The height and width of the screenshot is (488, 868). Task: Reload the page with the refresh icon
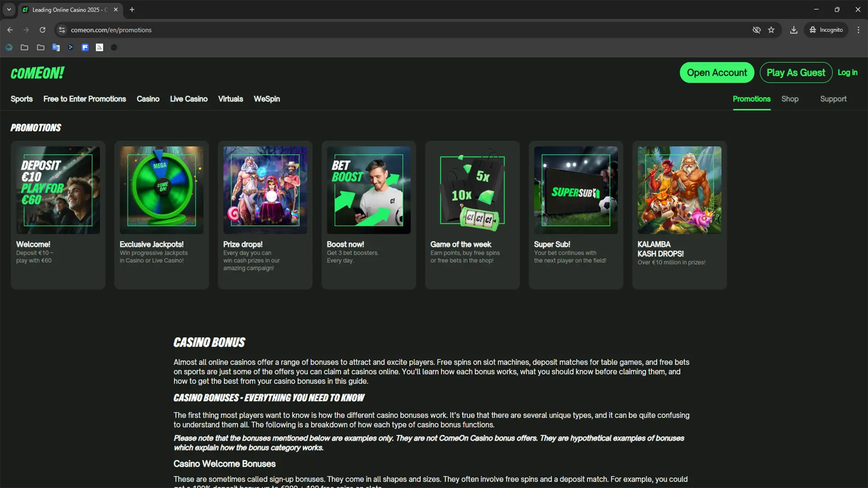point(42,30)
